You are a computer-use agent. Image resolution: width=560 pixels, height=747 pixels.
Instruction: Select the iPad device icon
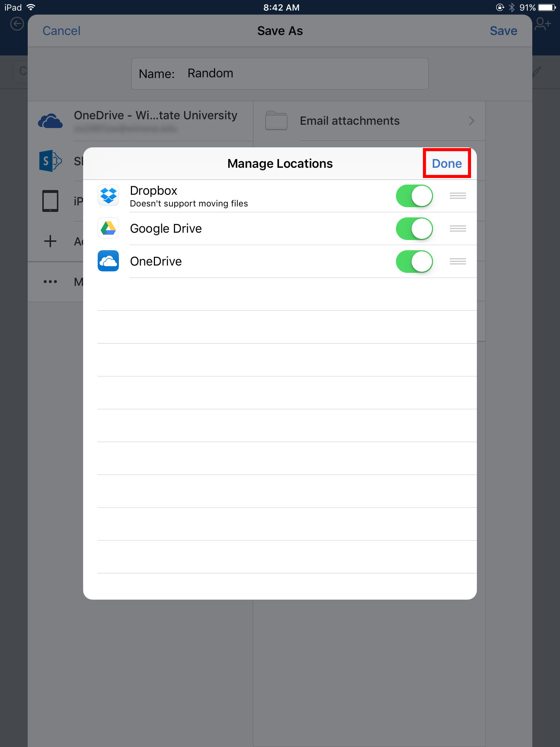[x=50, y=201]
